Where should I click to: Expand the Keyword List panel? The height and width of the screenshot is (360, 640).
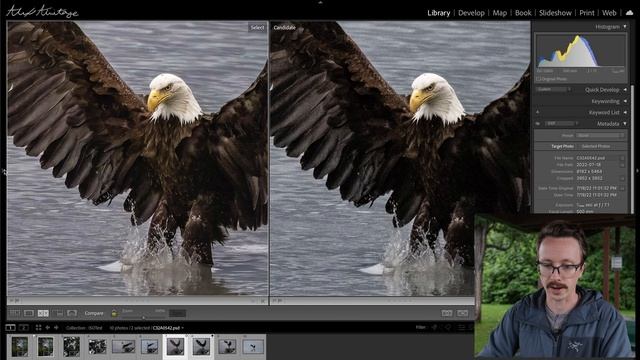point(625,112)
